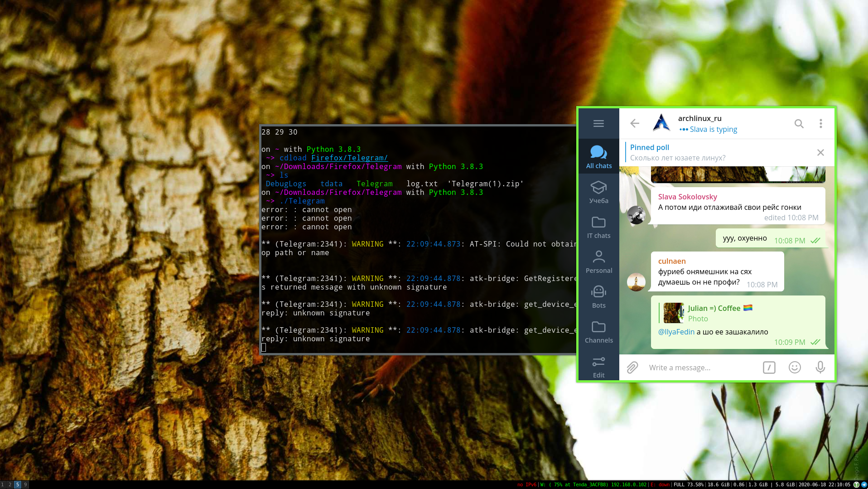Viewport: 868px width, 489px height.
Task: Click './Telegram' command in terminal
Action: pos(302,201)
